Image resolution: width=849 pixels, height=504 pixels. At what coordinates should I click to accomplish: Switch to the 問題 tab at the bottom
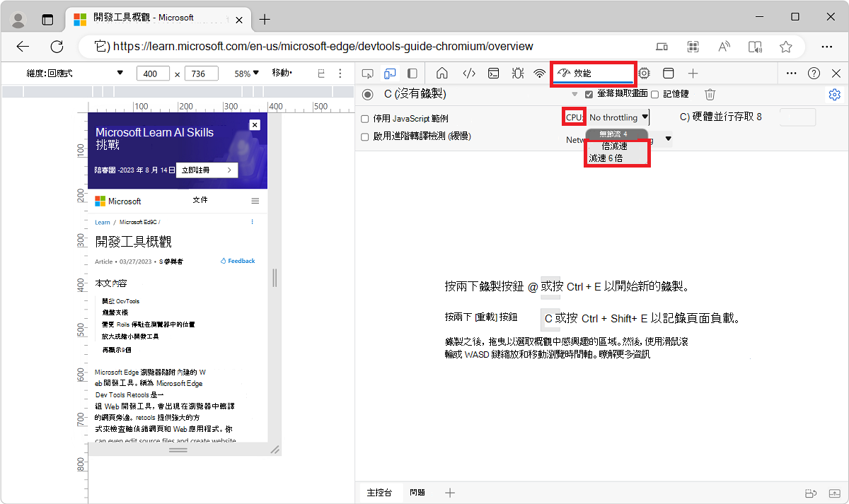point(417,492)
